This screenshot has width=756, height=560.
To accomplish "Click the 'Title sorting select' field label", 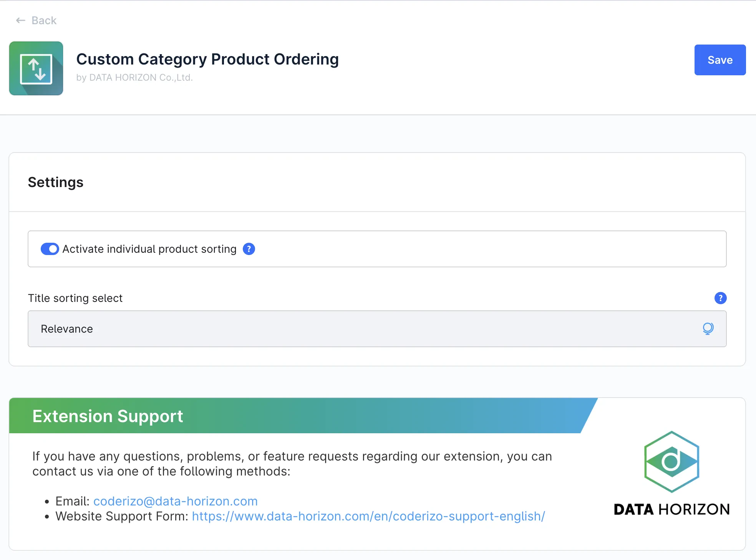I will pos(75,298).
